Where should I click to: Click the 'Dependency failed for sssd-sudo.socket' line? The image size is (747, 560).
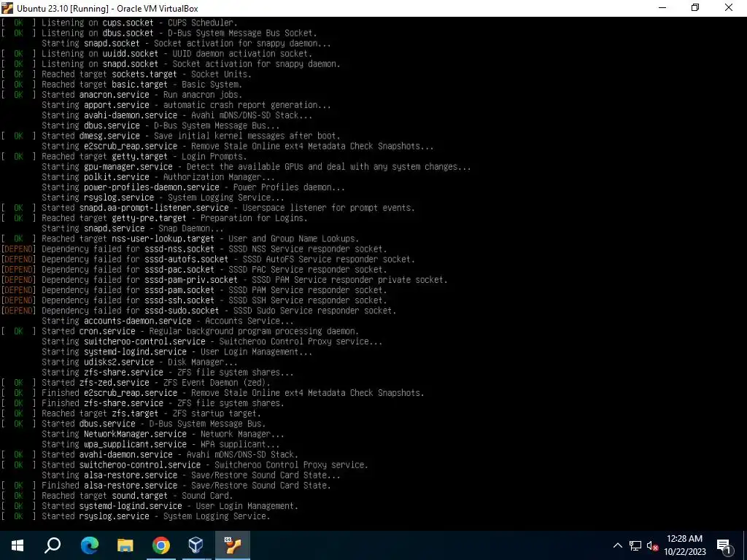click(198, 311)
